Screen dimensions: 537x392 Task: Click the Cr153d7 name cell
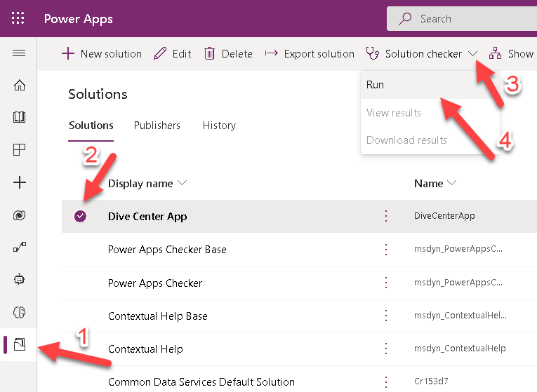(431, 381)
